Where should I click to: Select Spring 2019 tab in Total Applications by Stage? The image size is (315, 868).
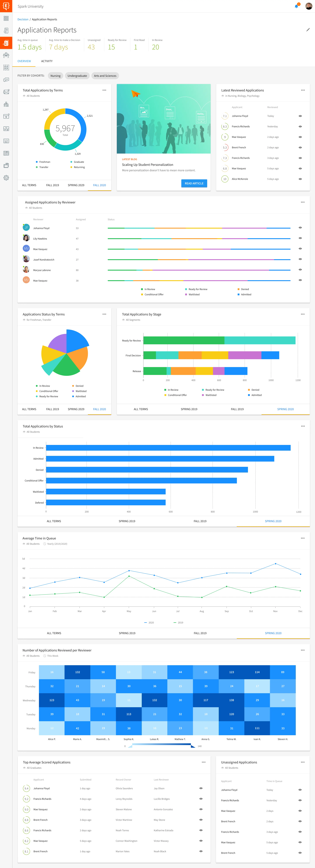pos(189,409)
